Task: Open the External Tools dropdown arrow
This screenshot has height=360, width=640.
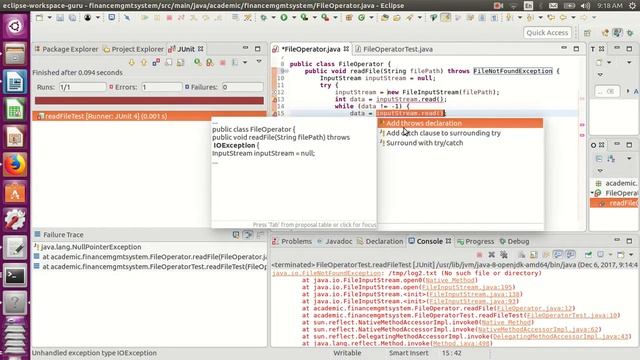Action: point(335,18)
